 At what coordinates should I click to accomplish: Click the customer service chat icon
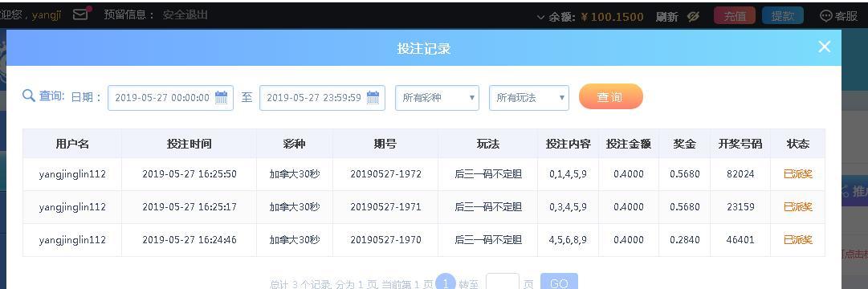(x=826, y=16)
